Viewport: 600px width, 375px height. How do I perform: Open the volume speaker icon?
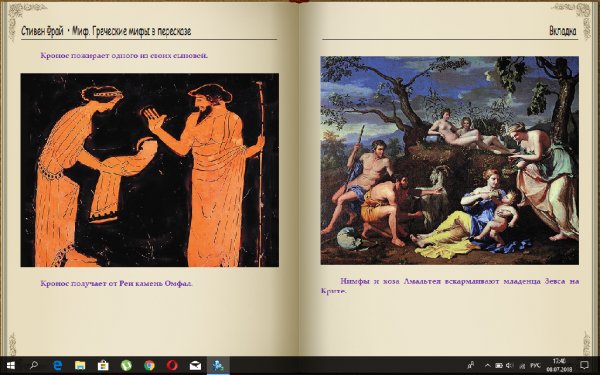click(x=510, y=365)
